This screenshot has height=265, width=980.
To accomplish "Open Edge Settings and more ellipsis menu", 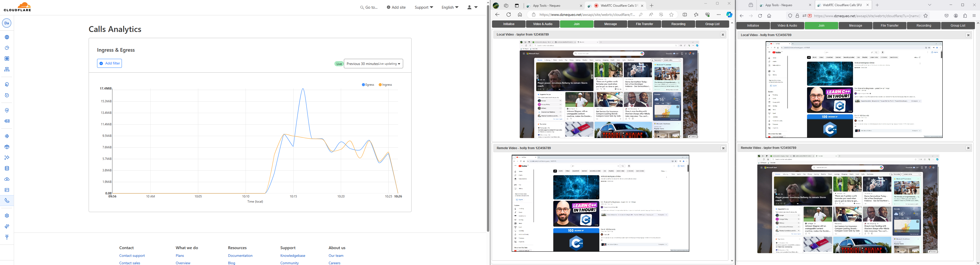I will pyautogui.click(x=719, y=15).
